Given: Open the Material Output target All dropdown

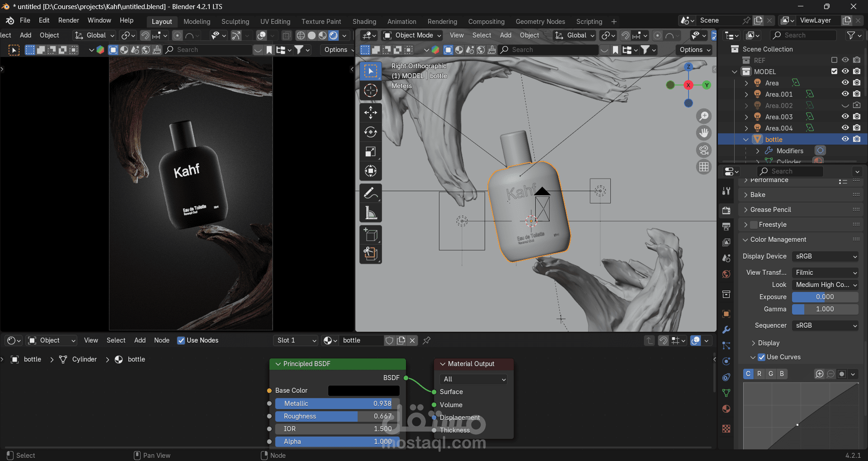Looking at the screenshot, I should click(474, 379).
